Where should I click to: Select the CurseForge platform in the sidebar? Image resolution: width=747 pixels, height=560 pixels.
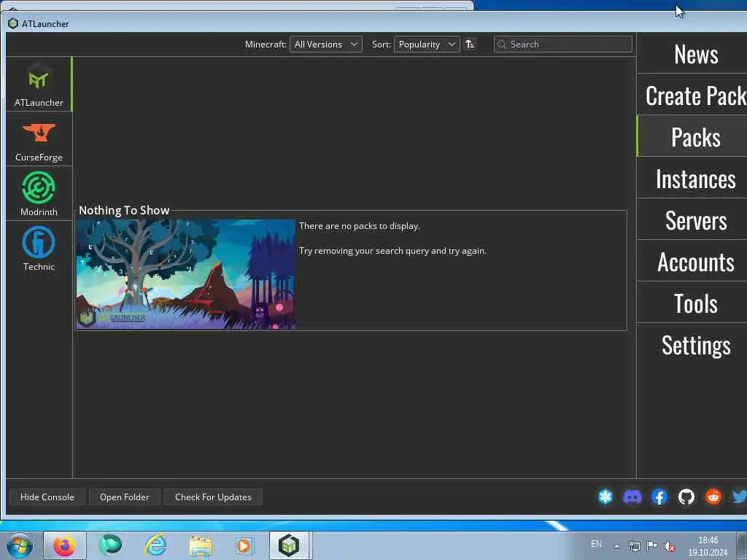(39, 139)
